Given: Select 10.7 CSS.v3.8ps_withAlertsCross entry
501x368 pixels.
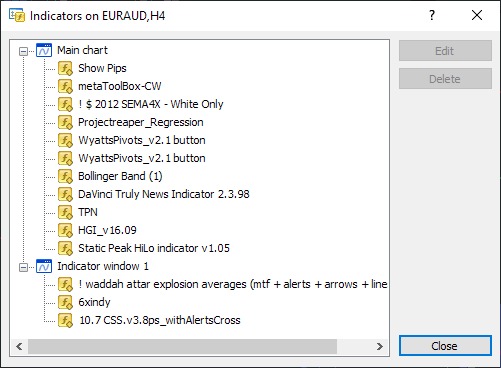Looking at the screenshot, I should (160, 320).
